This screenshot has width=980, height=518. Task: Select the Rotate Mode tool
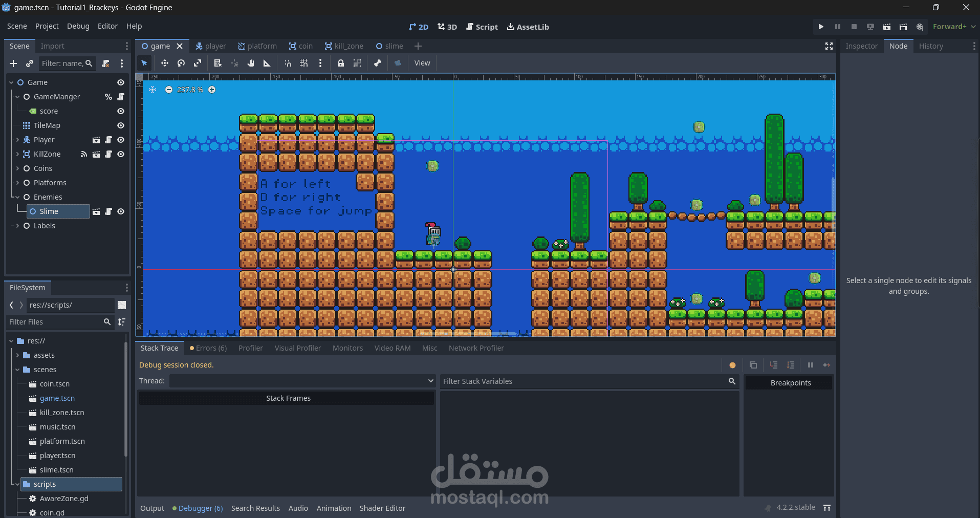click(x=180, y=63)
